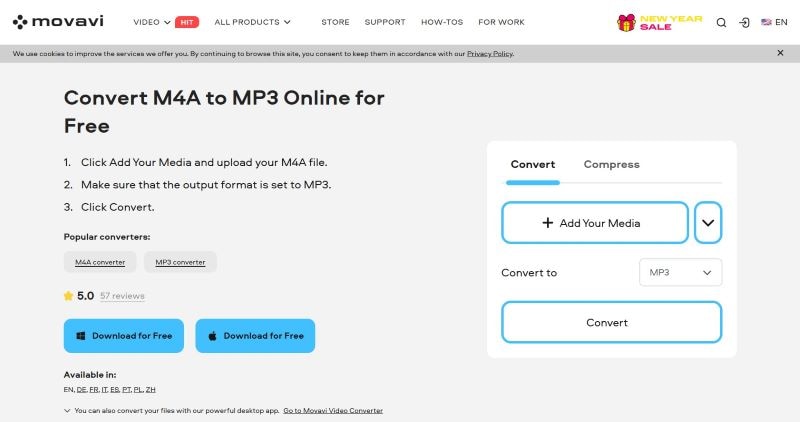The image size is (800, 422).
Task: Collapse the desktop app note chevron
Action: (x=67, y=410)
